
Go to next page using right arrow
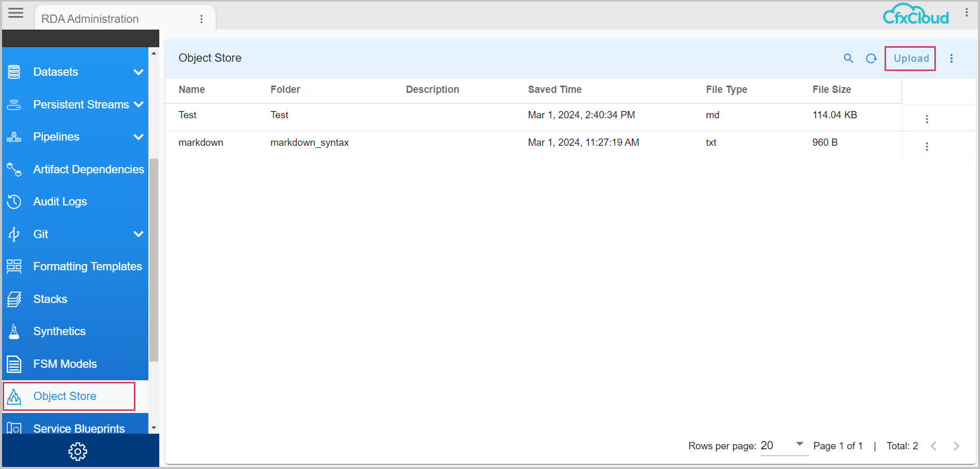[x=956, y=446]
